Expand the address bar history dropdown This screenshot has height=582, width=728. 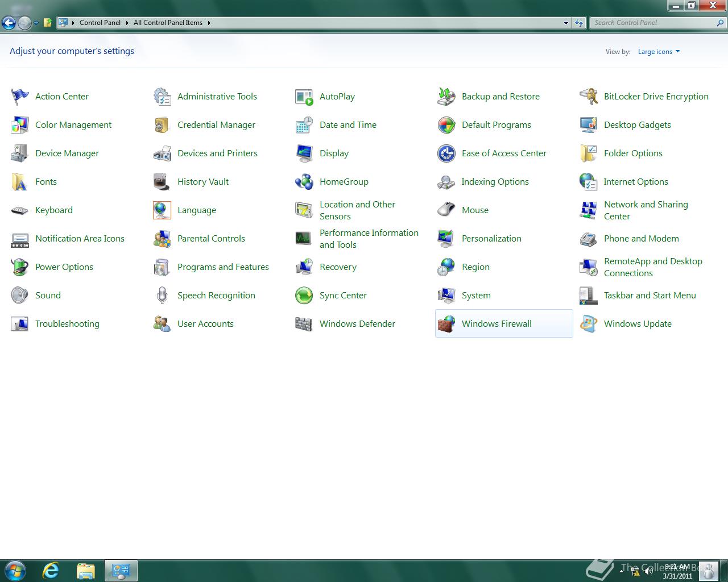pos(566,23)
